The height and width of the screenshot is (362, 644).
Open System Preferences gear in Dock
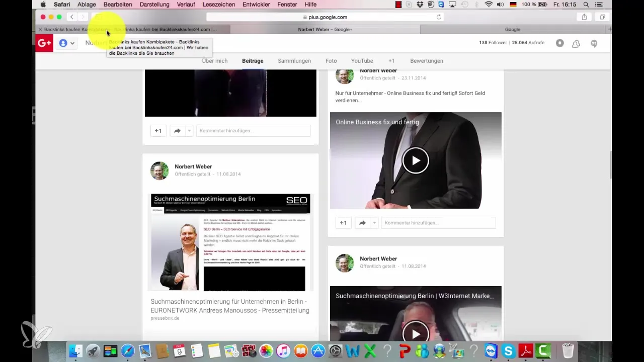tap(335, 350)
